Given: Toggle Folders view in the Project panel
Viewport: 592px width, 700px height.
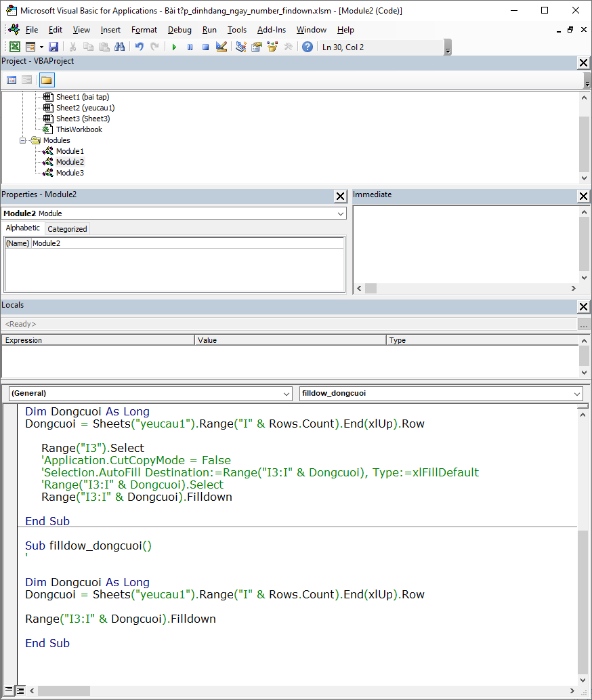Looking at the screenshot, I should [46, 80].
